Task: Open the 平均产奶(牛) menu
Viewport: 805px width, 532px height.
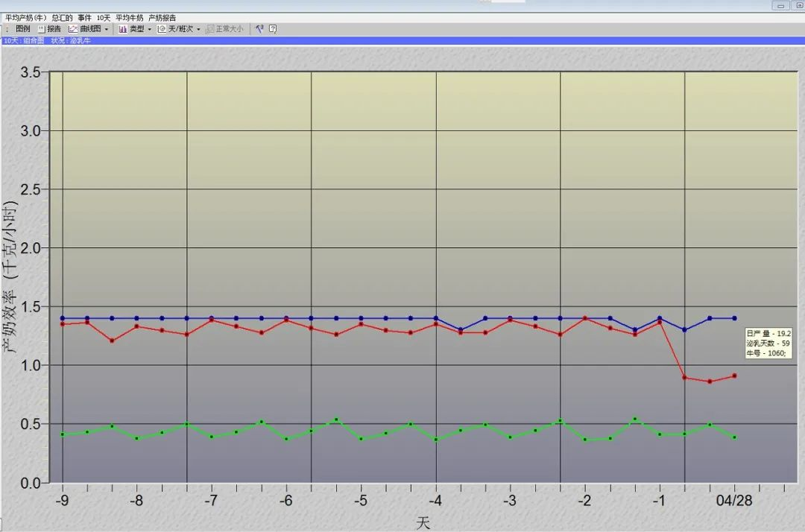Action: click(25, 18)
